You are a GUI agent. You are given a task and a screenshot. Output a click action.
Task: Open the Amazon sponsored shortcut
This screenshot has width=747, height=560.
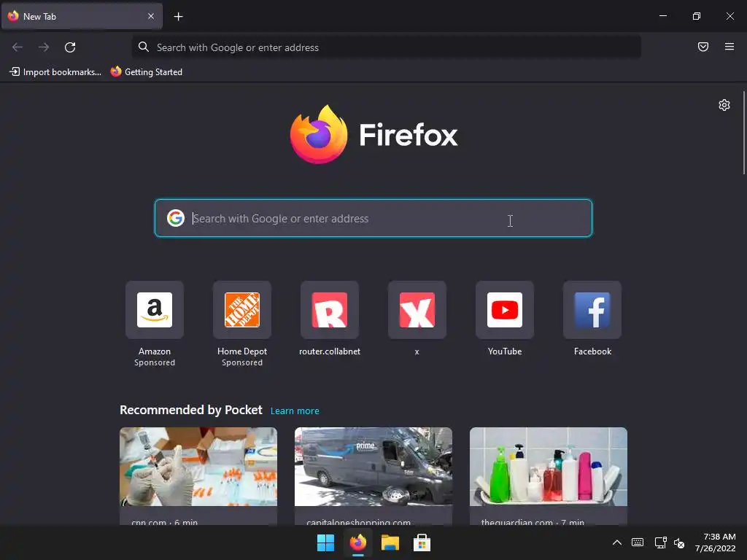pyautogui.click(x=155, y=310)
